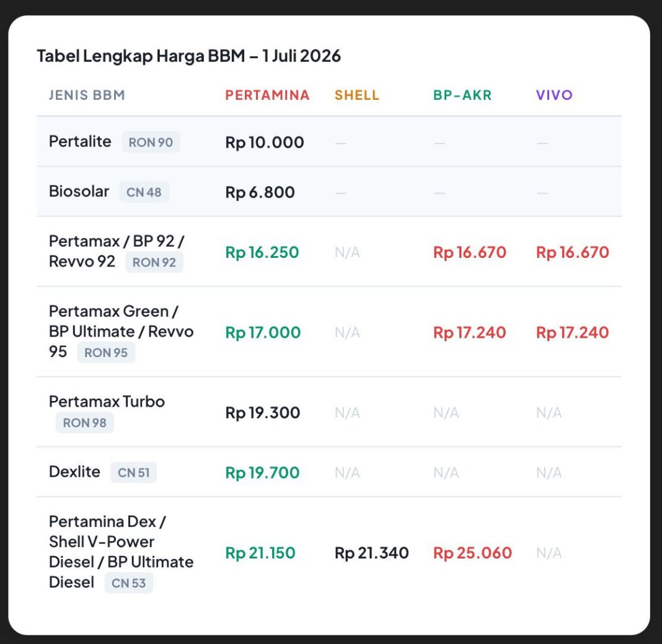The image size is (662, 644).
Task: Select the RON 92 badge
Action: 154,262
